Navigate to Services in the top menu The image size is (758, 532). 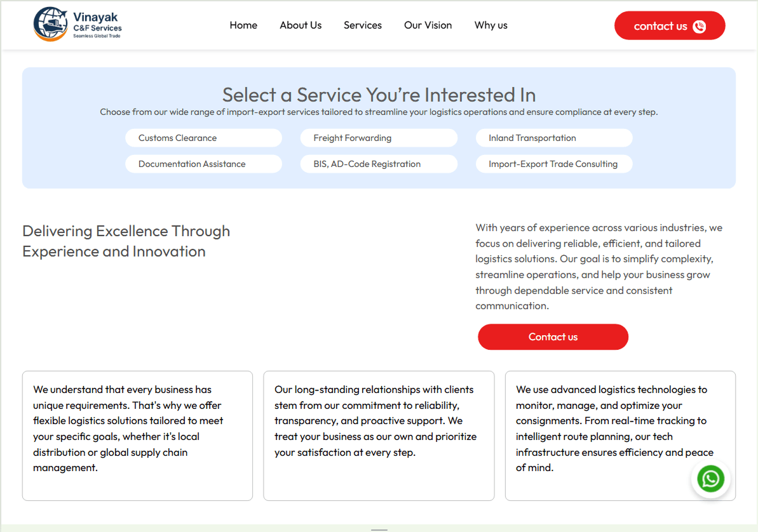click(363, 25)
